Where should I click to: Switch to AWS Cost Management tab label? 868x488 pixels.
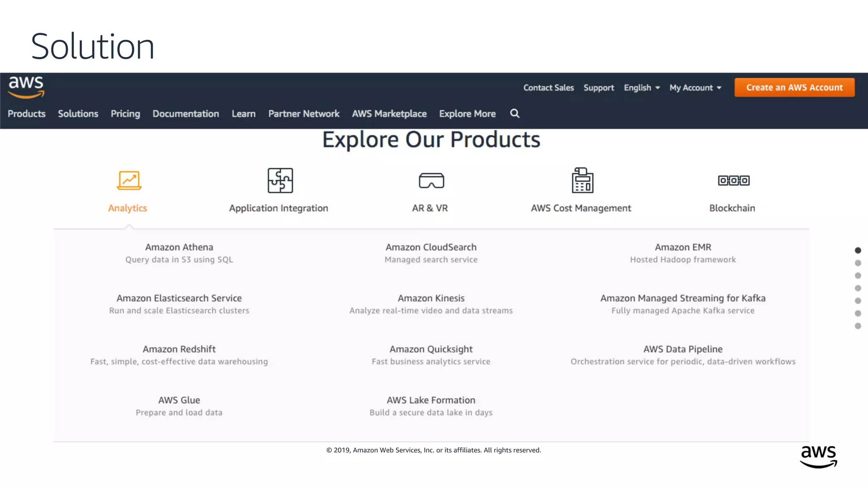[x=581, y=208]
